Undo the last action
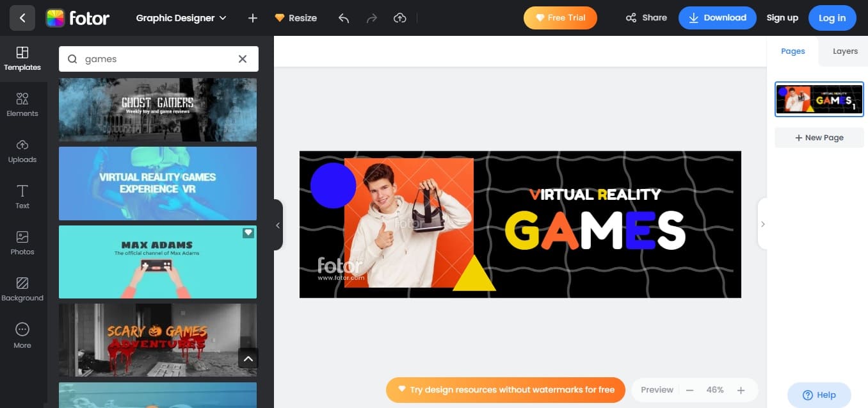 tap(344, 18)
